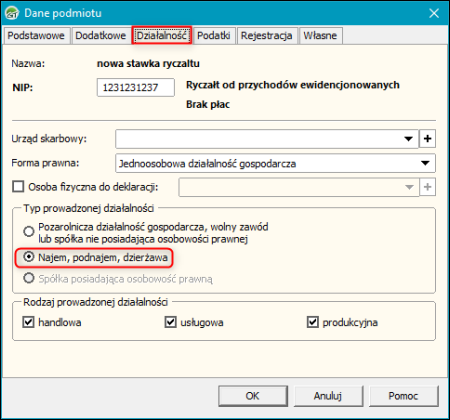Select the Działalność tab
Viewport: 450px width, 420px height.
click(x=162, y=35)
